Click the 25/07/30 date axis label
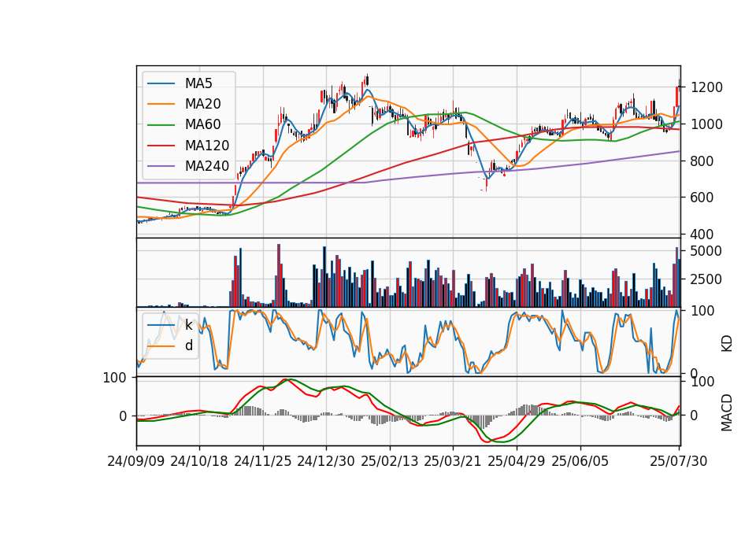The height and width of the screenshot is (543, 756). tap(679, 461)
